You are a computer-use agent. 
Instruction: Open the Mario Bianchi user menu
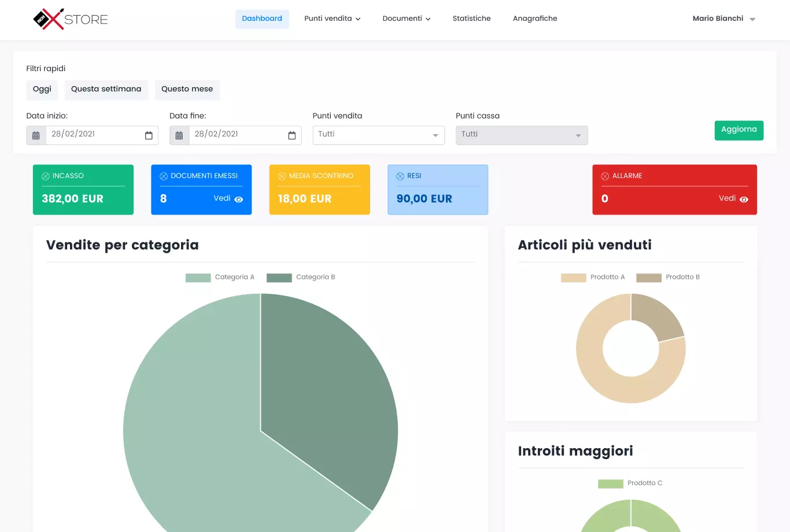(723, 19)
